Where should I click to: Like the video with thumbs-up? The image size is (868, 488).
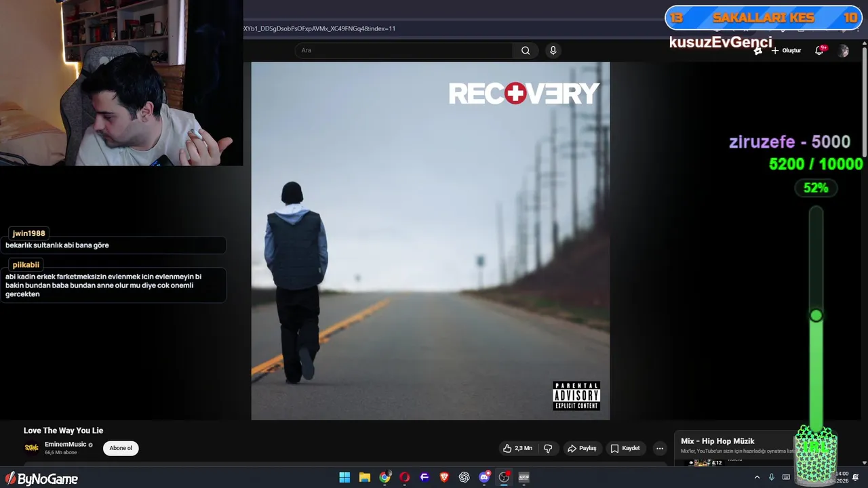(517, 448)
